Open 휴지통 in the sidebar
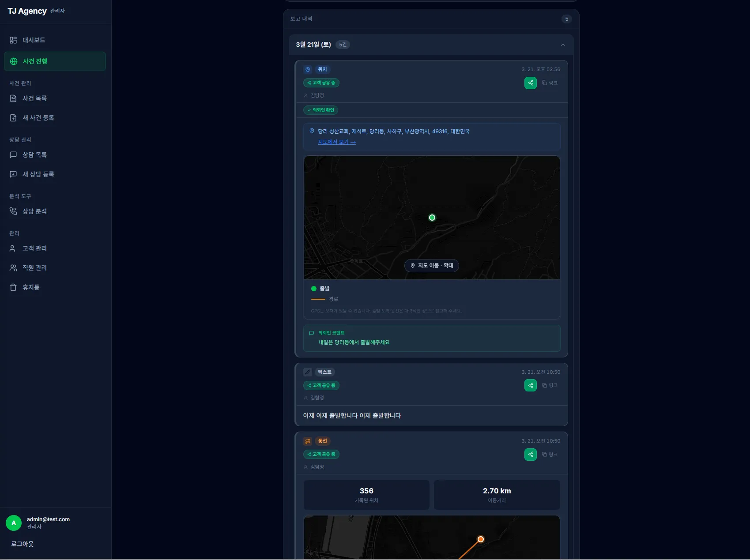Viewport: 750px width, 560px height. 55,287
